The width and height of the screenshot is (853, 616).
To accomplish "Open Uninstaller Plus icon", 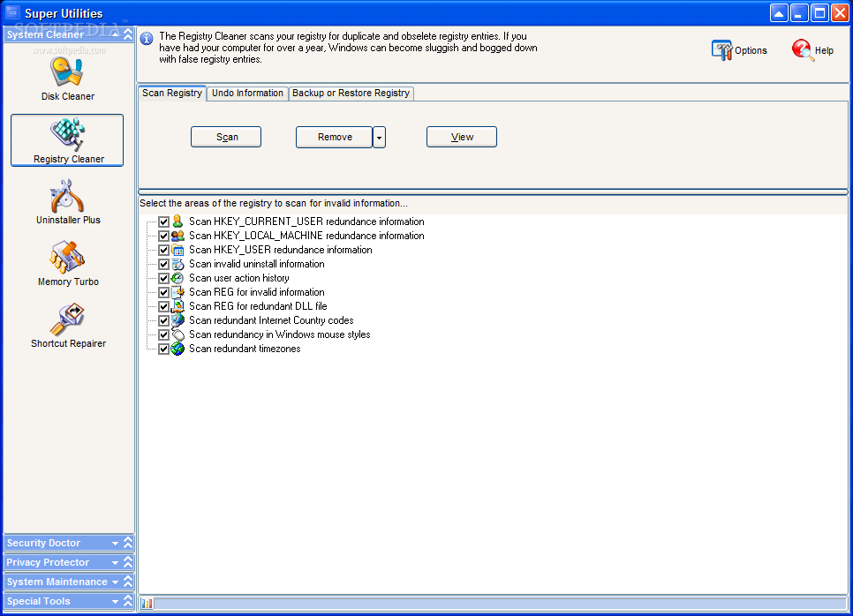I will [66, 196].
